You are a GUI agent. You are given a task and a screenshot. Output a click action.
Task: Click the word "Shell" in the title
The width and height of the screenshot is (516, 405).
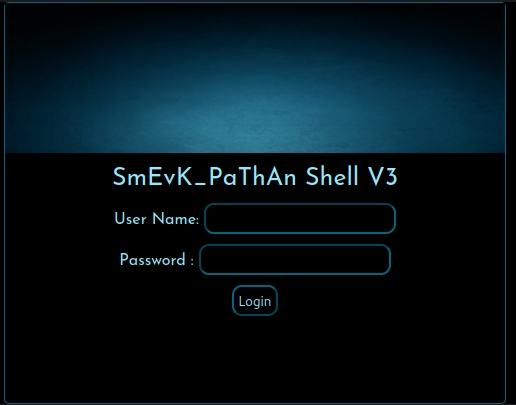click(332, 177)
